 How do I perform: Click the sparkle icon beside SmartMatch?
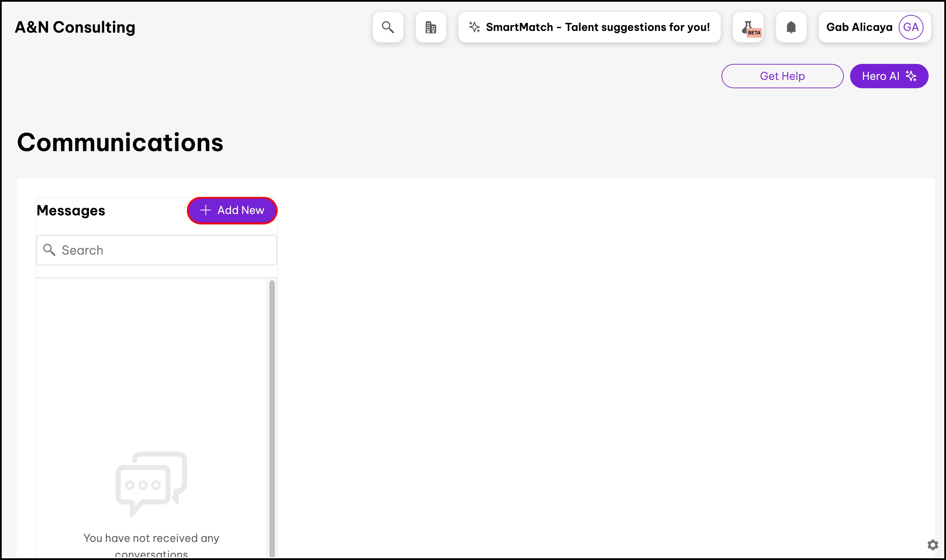coord(474,27)
